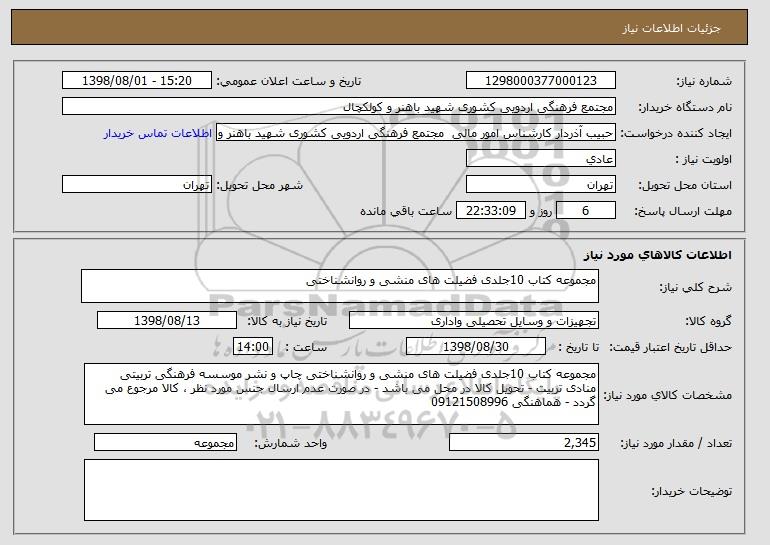Click the شهر محل تحویل label
Image resolution: width=770 pixels, height=545 pixels.
pos(260,185)
